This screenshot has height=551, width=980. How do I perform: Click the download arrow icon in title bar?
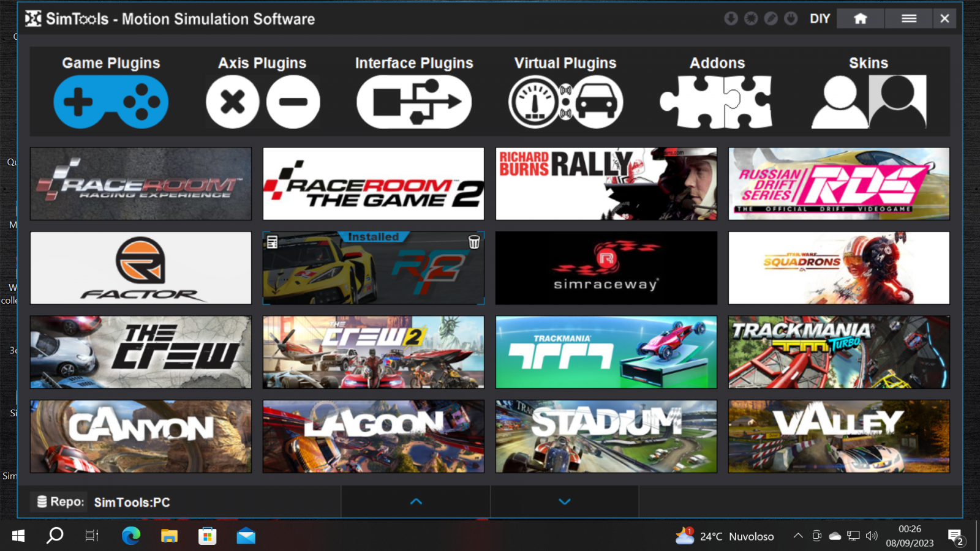click(731, 18)
